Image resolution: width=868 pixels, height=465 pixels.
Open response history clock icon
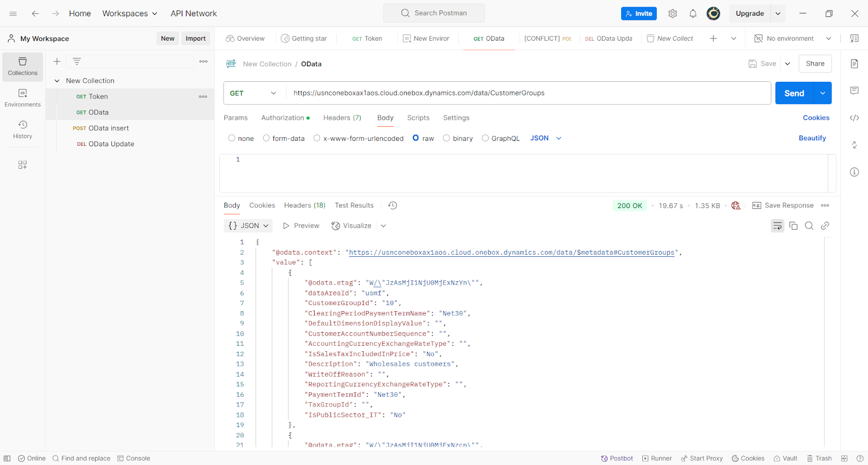pos(393,205)
